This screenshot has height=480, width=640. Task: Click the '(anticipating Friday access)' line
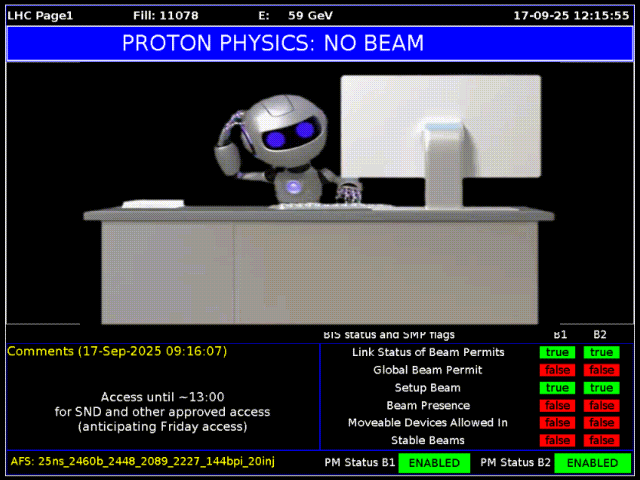point(162,427)
